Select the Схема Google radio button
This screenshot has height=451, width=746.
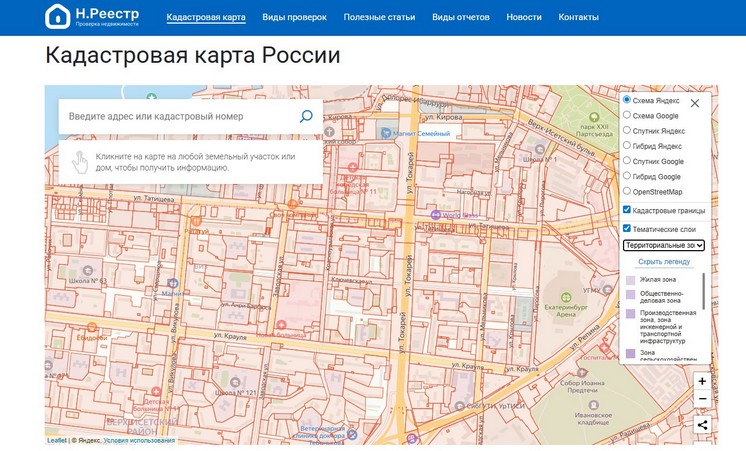[627, 115]
